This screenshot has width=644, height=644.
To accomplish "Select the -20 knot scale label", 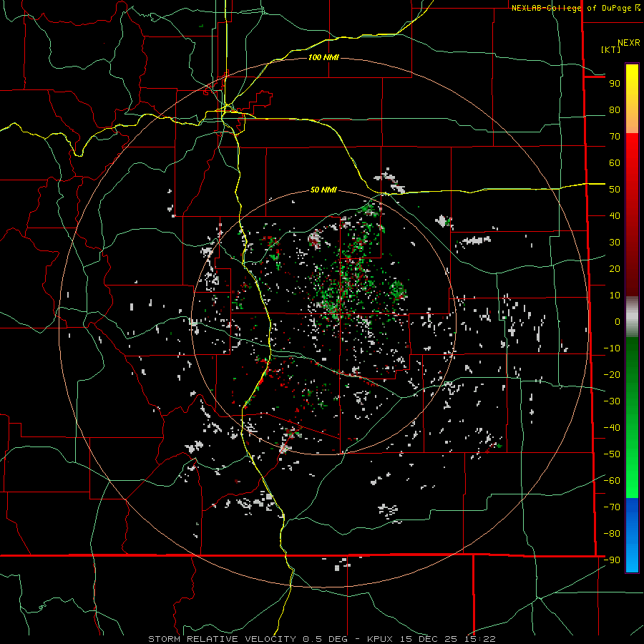I will [612, 375].
